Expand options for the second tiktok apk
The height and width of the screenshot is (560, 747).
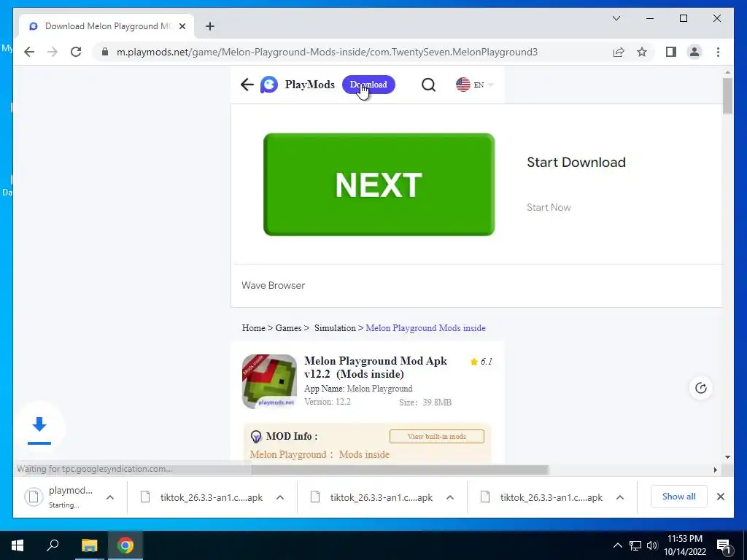pos(449,497)
